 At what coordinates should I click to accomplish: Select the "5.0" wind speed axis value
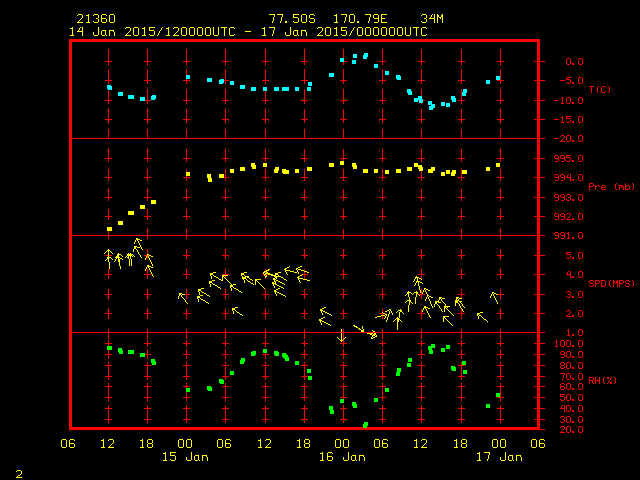[574, 256]
